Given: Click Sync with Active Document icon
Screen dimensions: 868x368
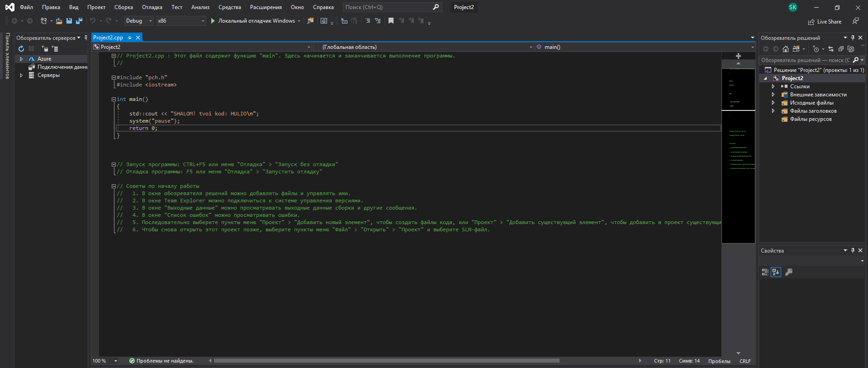Looking at the screenshot, I should click(x=831, y=49).
